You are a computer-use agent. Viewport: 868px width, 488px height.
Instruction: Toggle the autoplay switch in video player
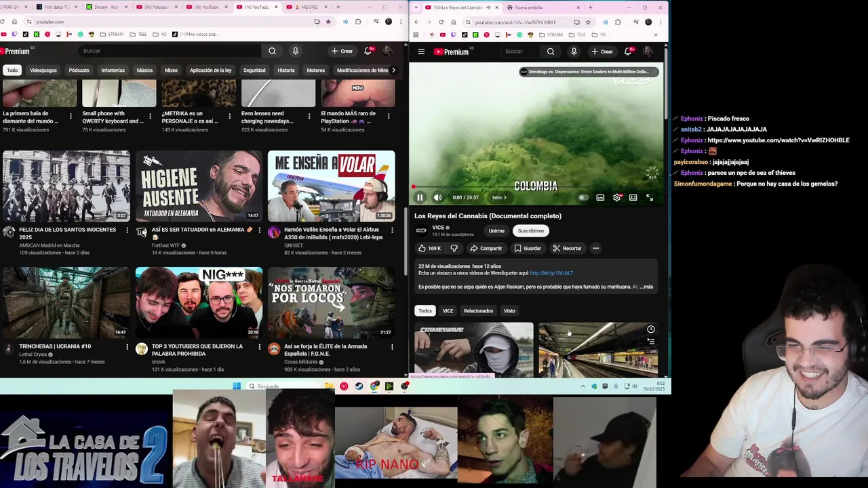[x=583, y=197]
